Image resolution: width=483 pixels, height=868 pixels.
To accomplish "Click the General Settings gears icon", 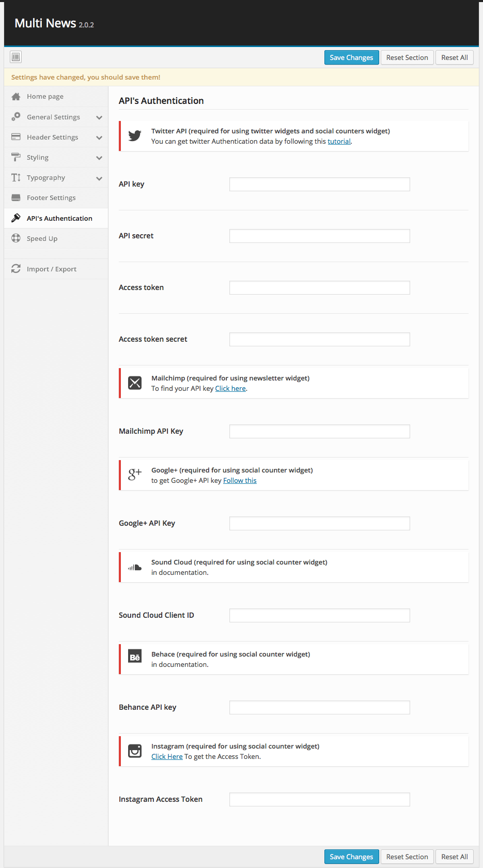I will [x=16, y=117].
